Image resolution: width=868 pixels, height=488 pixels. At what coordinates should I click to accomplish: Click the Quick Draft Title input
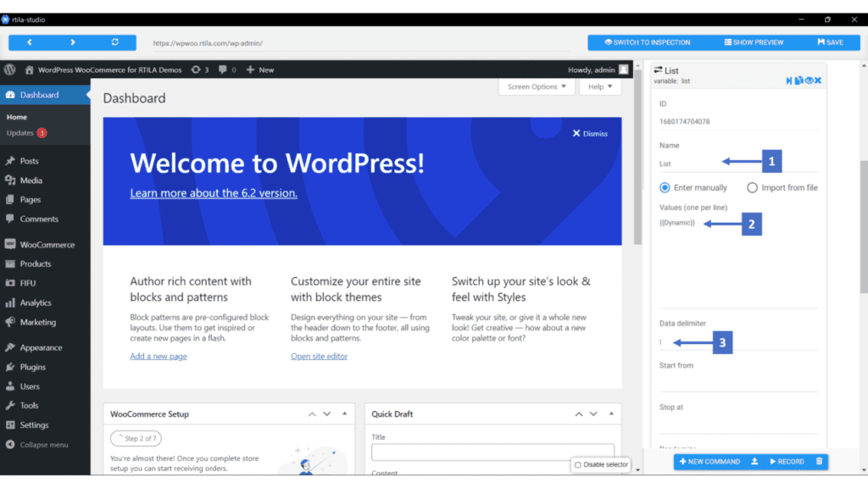tap(492, 452)
